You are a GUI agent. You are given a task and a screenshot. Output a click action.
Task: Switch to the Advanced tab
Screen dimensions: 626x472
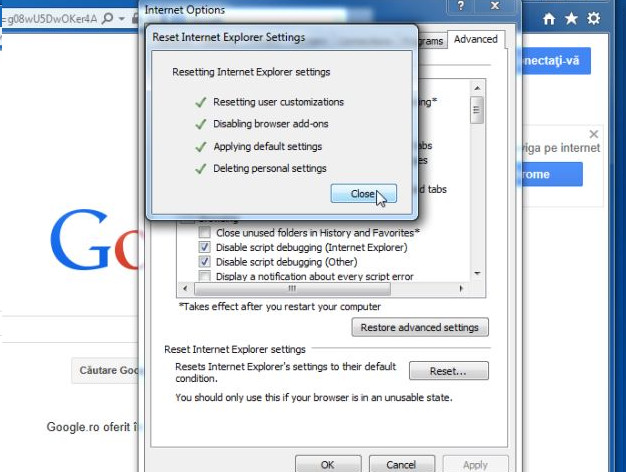[475, 40]
